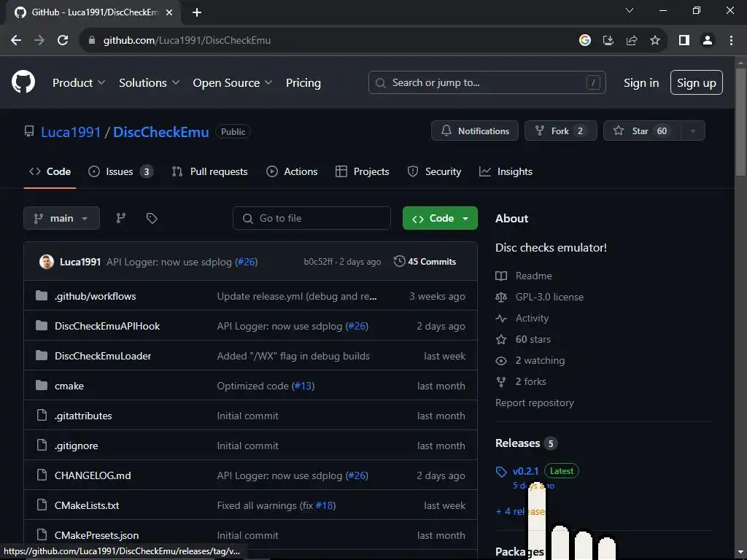Expand the Product menu
The image size is (747, 560).
click(x=79, y=82)
